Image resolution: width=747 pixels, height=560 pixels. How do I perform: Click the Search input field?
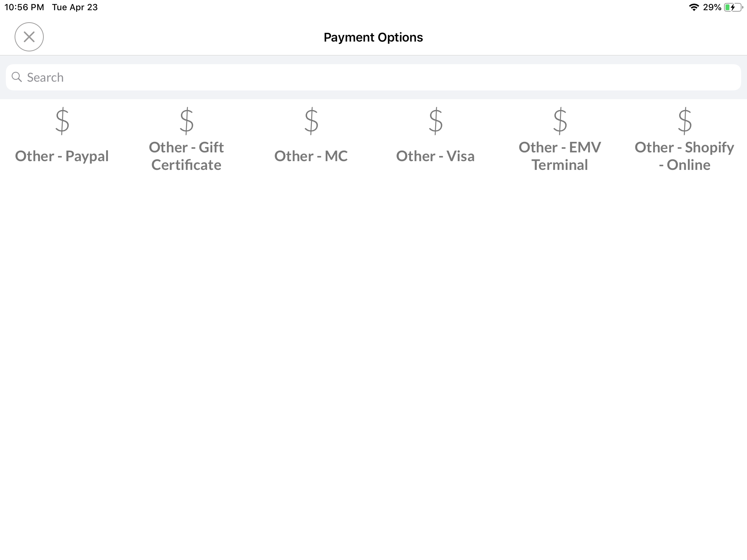click(x=373, y=77)
